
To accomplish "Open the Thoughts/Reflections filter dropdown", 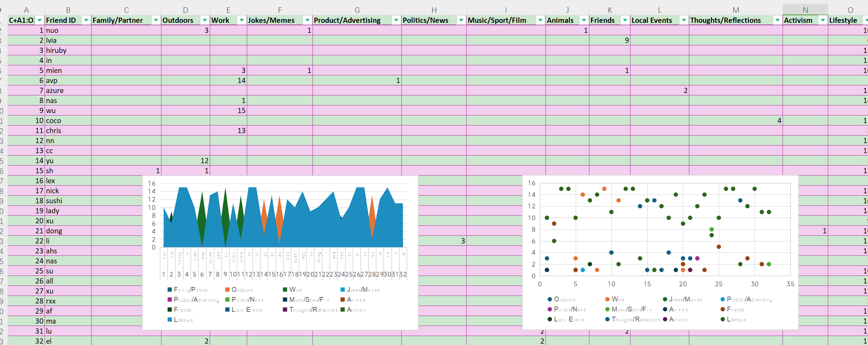I will point(777,20).
